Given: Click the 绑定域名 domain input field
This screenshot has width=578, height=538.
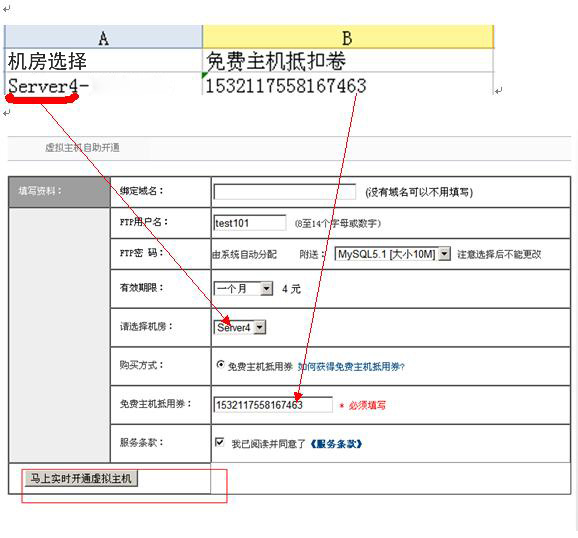Looking at the screenshot, I should pos(284,192).
